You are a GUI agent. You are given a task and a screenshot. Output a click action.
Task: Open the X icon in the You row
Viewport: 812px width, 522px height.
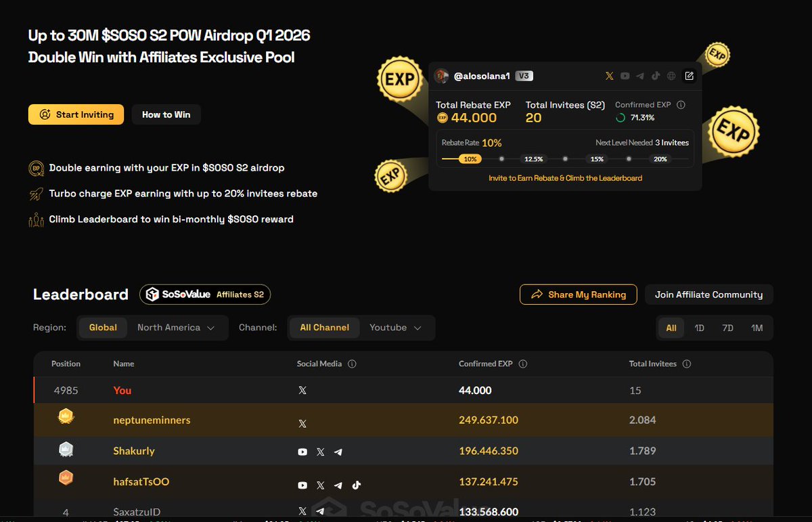click(x=302, y=391)
